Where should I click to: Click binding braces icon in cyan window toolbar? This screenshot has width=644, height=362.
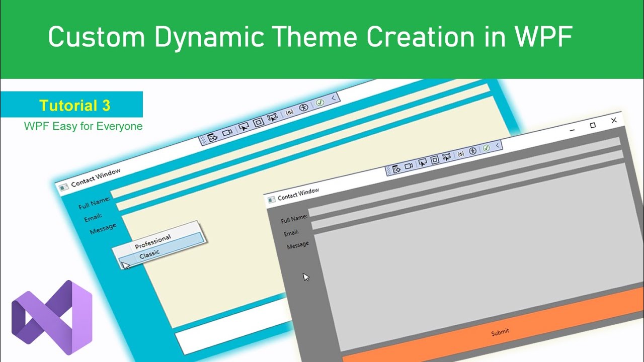(289, 113)
